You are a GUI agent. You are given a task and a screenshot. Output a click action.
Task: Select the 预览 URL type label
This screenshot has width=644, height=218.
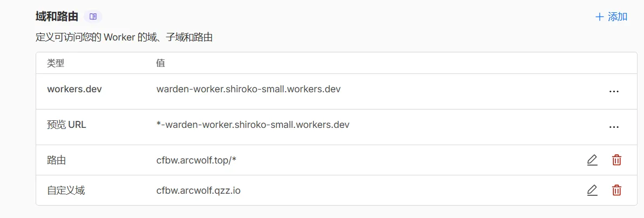coord(66,125)
